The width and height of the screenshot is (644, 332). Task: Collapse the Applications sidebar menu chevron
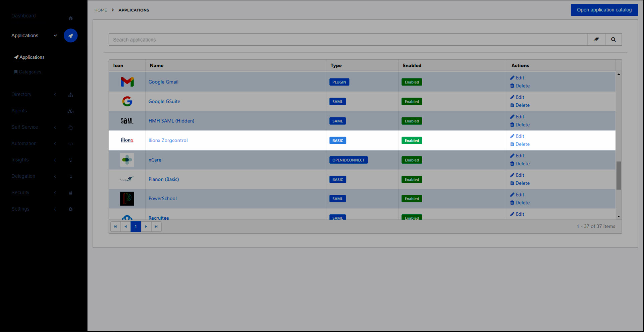[55, 36]
